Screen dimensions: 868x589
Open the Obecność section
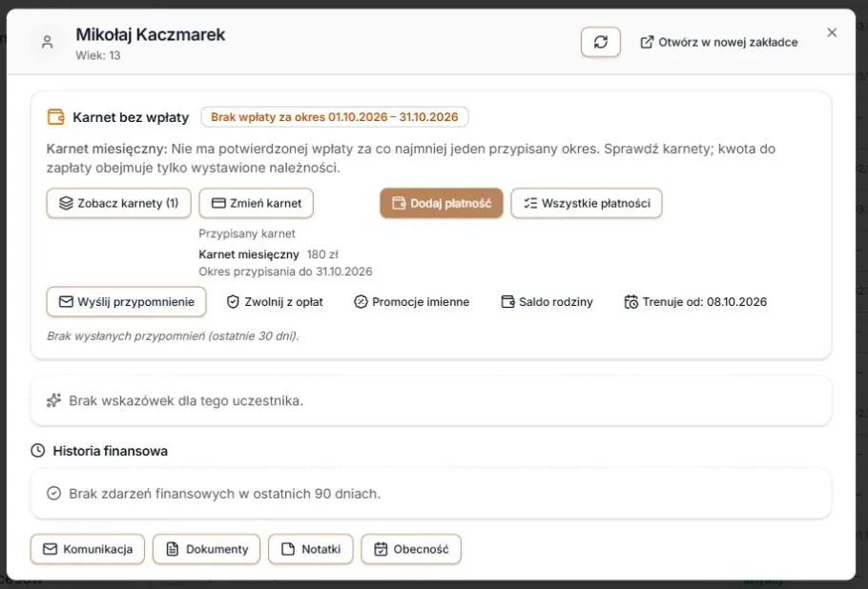coord(411,549)
